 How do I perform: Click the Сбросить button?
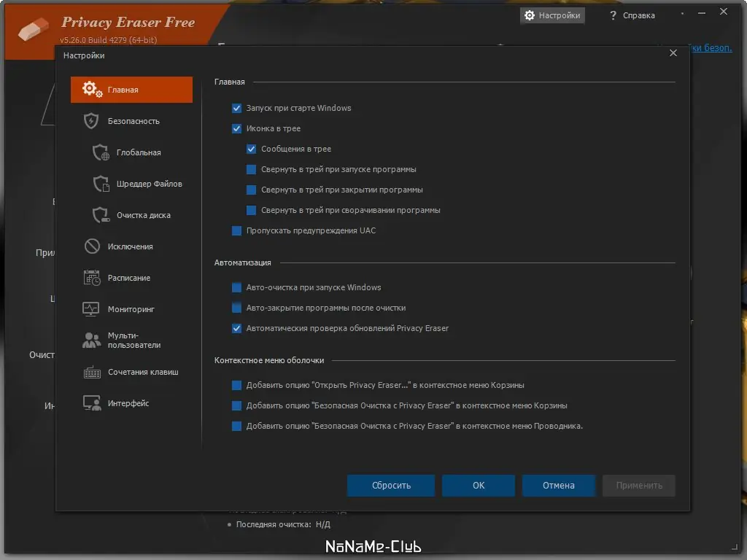(391, 485)
